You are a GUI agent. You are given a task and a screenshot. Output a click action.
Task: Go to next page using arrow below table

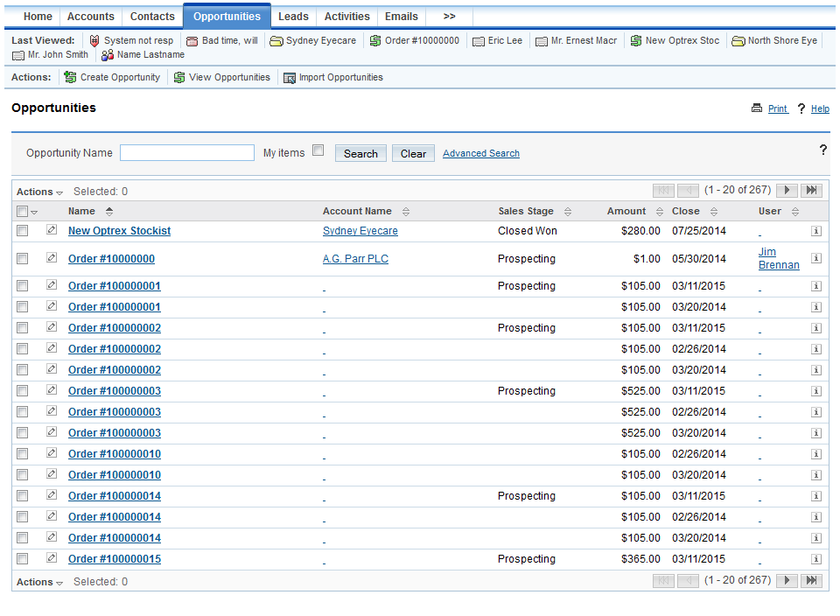(x=787, y=580)
